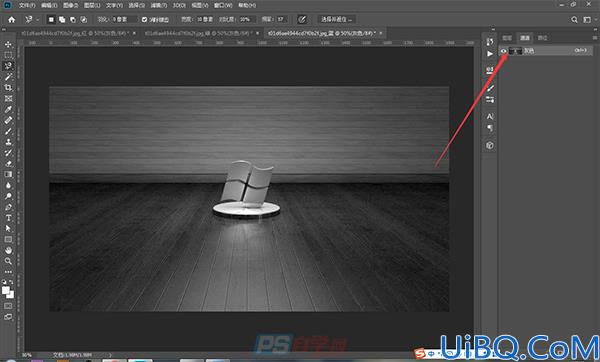
Task: Choose Subtract from Selection mode
Action: (x=73, y=20)
